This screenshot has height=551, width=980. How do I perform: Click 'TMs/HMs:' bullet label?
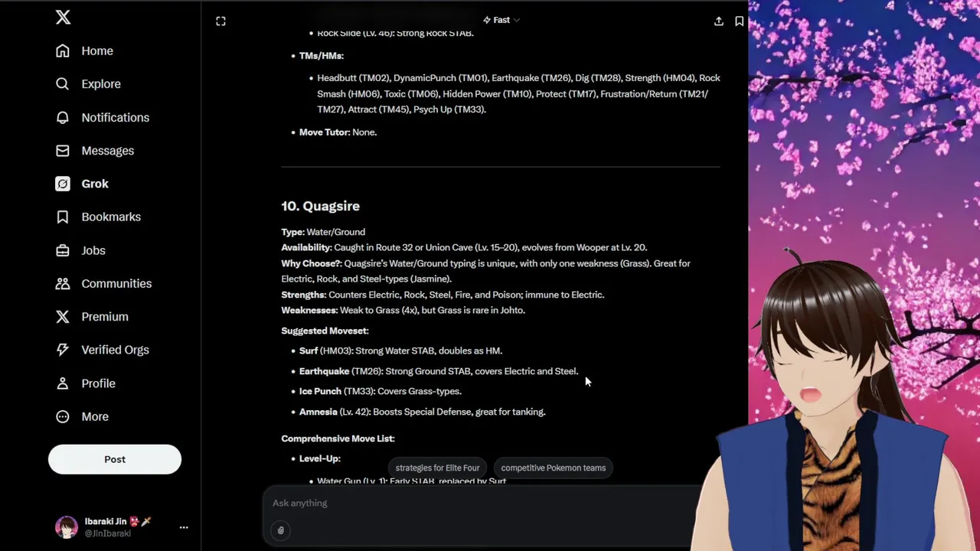[x=321, y=56]
